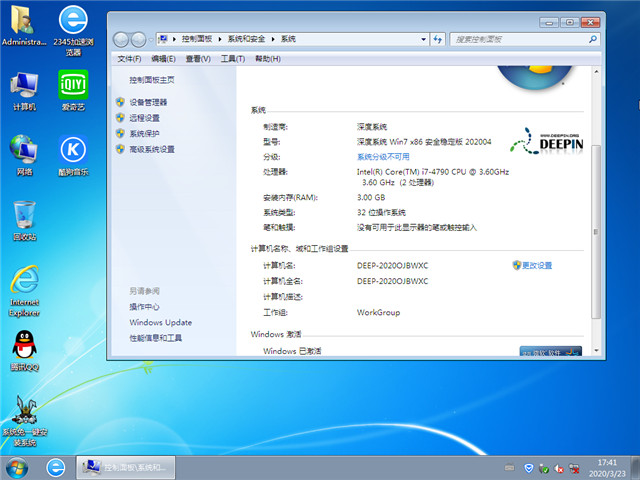640x480 pixels.
Task: Open the 查看(V) menu
Action: pos(198,59)
